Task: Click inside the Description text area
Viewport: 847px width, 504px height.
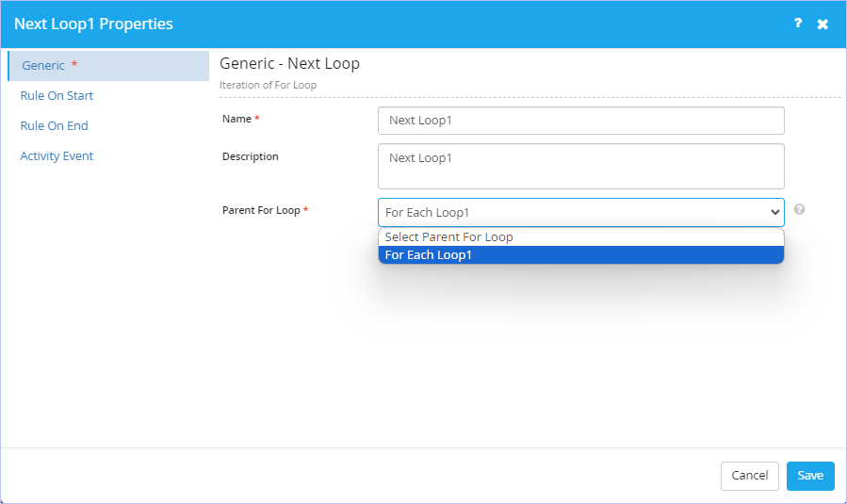Action: tap(581, 167)
